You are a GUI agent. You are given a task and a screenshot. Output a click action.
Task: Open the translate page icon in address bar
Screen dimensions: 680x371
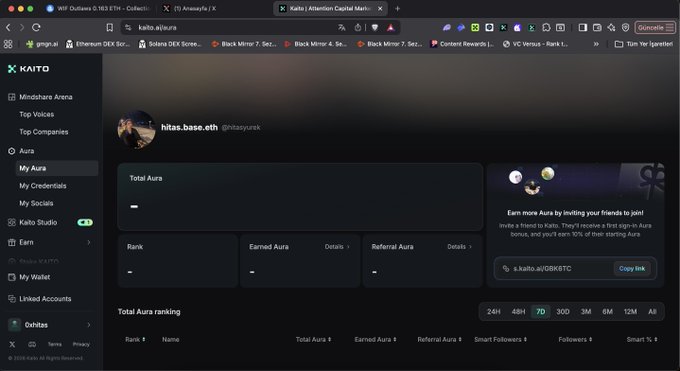pos(342,27)
